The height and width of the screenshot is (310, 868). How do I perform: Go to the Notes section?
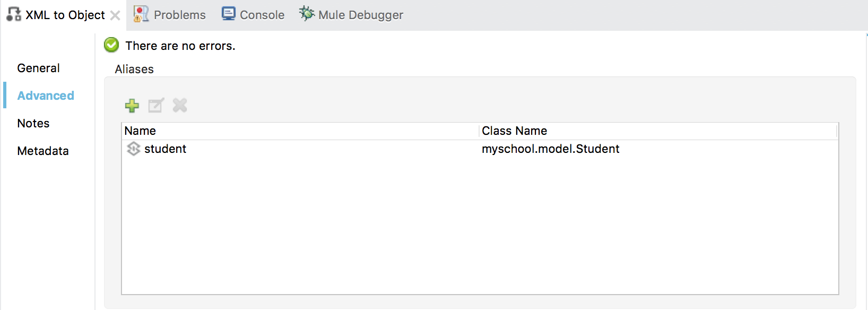[33, 123]
